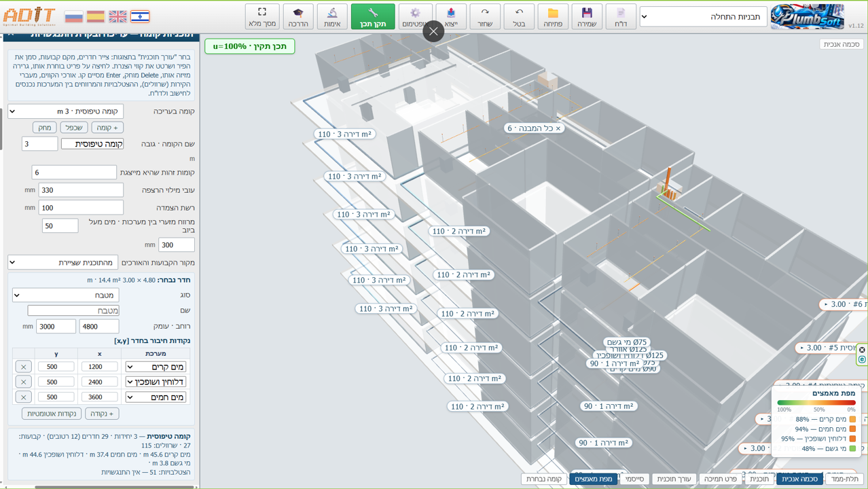Select the Israeli flag language
This screenshot has height=489, width=868.
click(140, 16)
